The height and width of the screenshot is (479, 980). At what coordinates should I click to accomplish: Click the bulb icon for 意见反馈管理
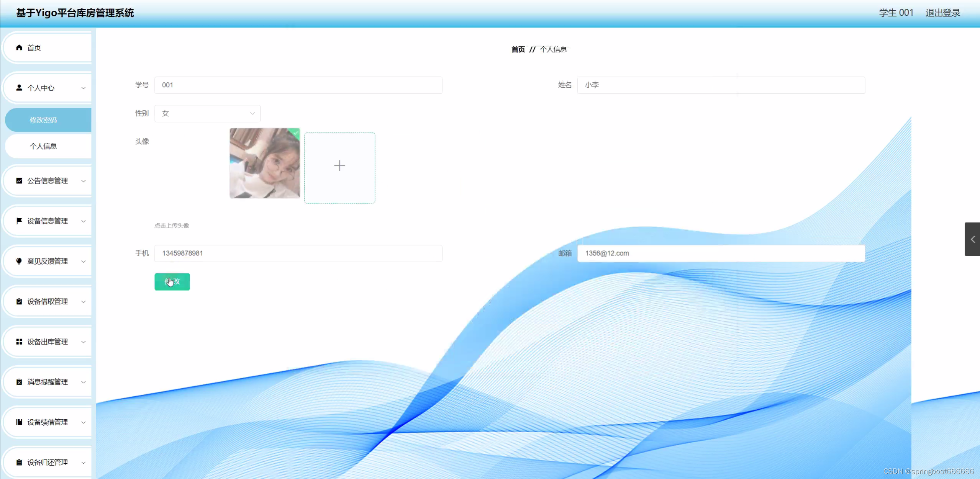(19, 261)
